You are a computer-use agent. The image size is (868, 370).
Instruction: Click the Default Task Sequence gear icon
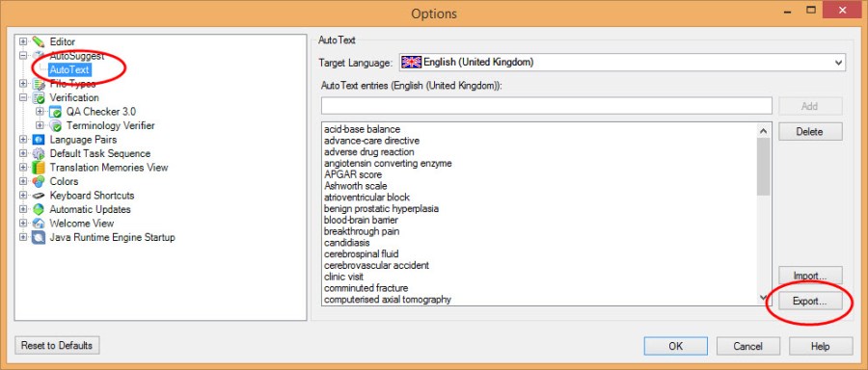point(39,154)
